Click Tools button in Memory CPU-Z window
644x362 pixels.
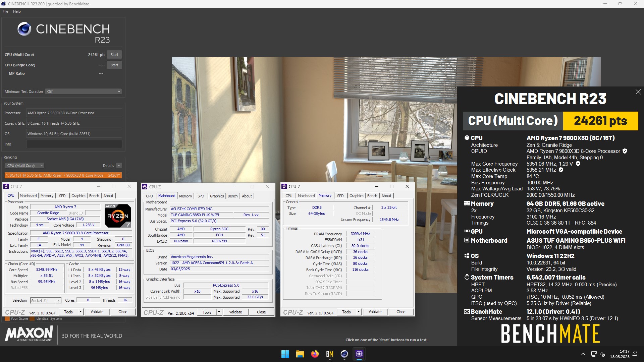pyautogui.click(x=346, y=312)
